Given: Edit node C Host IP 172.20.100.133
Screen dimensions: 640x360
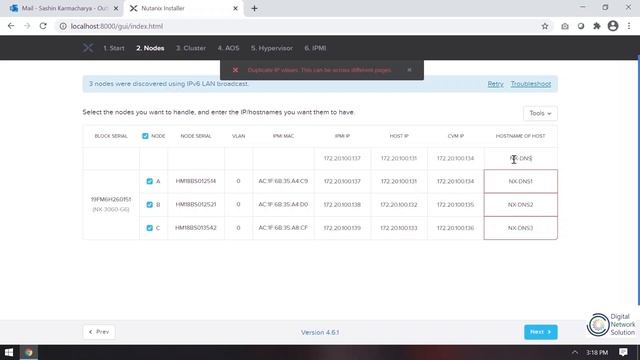Looking at the screenshot, I should pos(399,228).
